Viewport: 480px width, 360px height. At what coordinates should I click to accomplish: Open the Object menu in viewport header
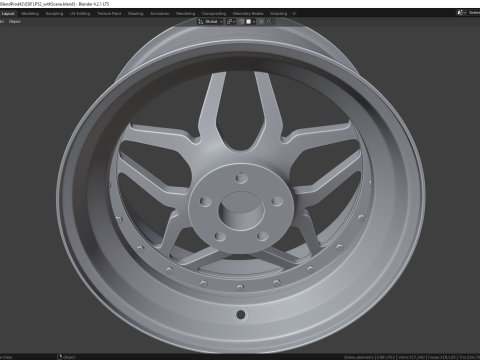click(x=14, y=22)
